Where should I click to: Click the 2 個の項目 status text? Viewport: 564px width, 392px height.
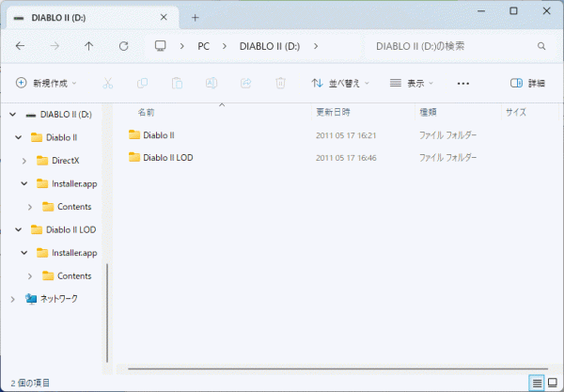point(30,383)
